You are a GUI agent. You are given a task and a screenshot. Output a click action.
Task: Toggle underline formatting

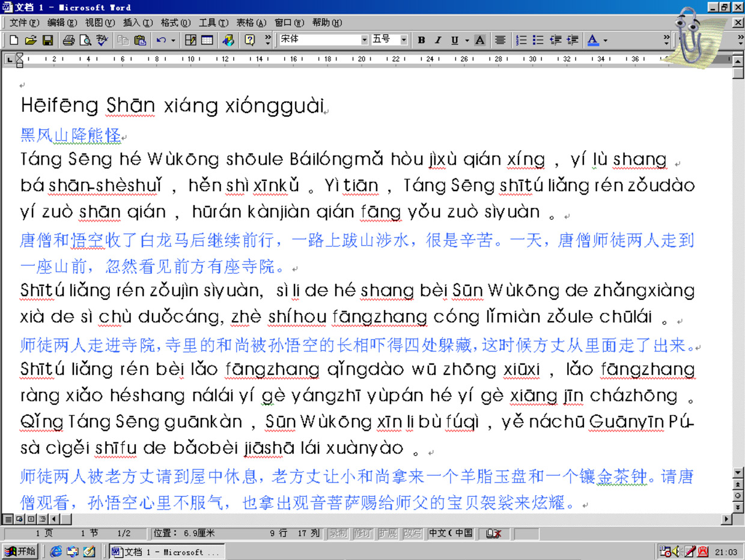454,40
